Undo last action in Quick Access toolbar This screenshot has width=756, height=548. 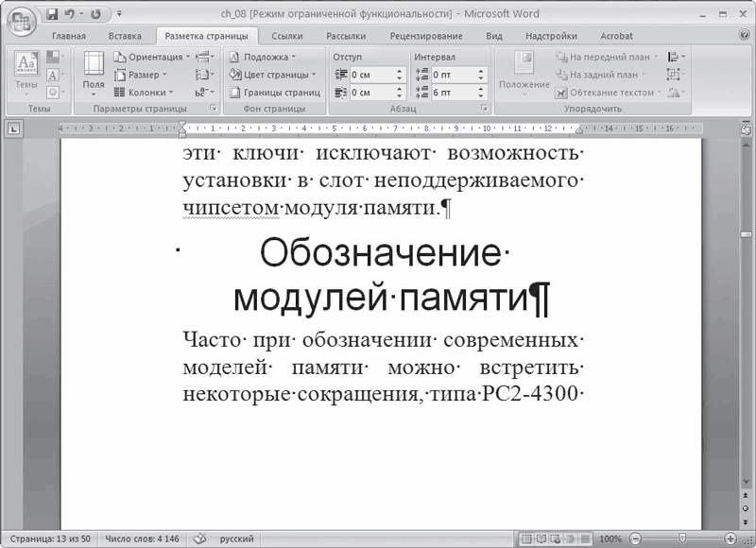pos(70,14)
